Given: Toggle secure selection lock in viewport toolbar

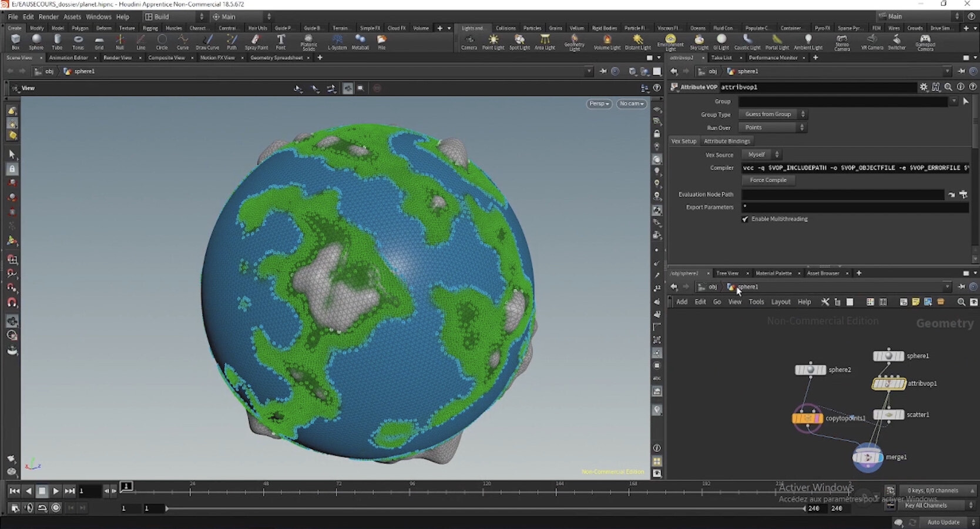Looking at the screenshot, I should (x=12, y=169).
